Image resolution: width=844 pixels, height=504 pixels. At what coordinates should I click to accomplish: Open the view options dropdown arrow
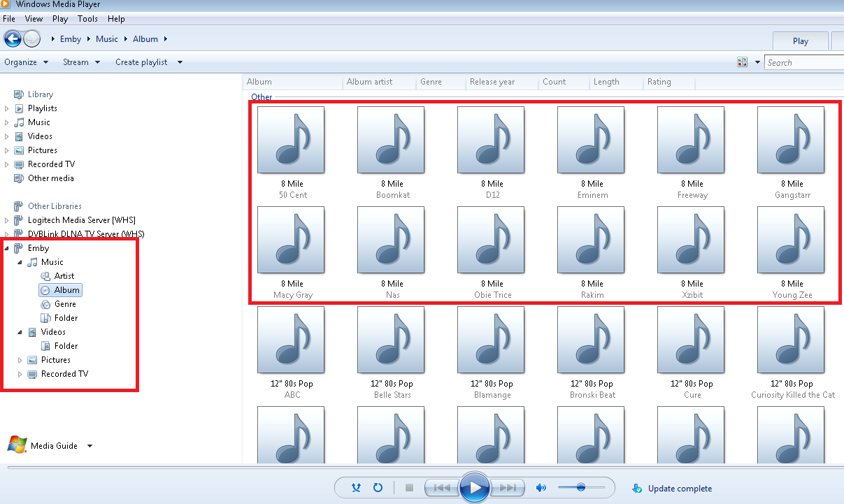[757, 62]
